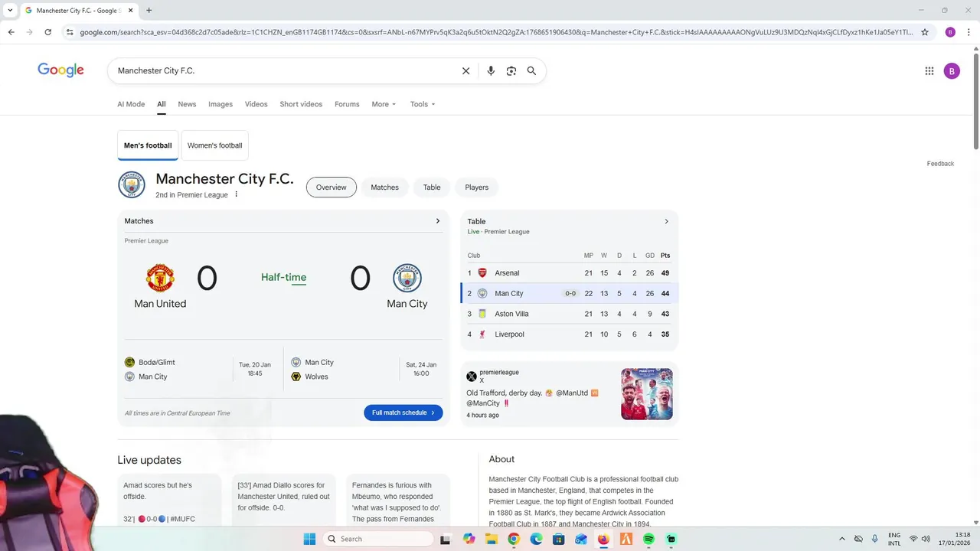
Task: Submit search with the magnifier icon
Action: pos(531,70)
